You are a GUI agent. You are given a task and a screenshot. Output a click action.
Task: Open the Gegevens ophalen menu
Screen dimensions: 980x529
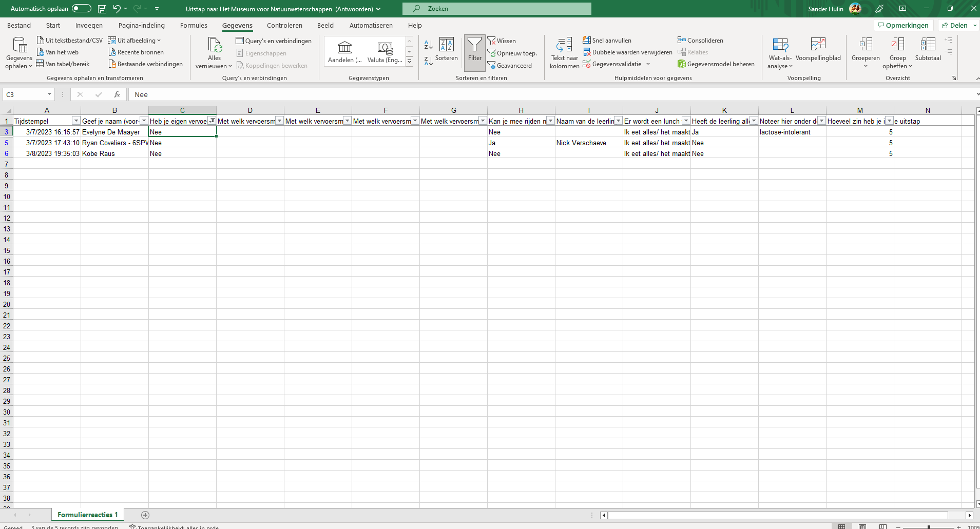tap(19, 53)
